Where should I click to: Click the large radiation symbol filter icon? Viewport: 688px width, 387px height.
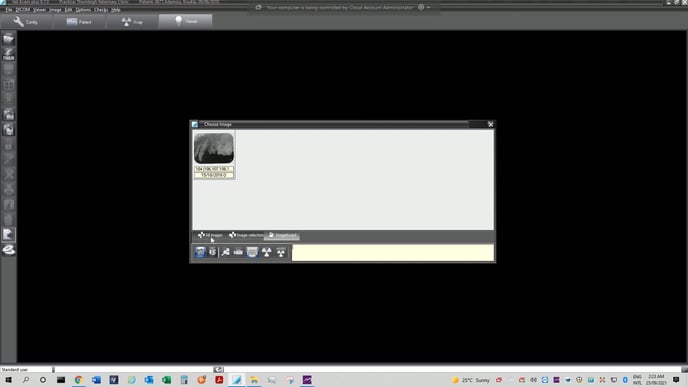pyautogui.click(x=266, y=252)
